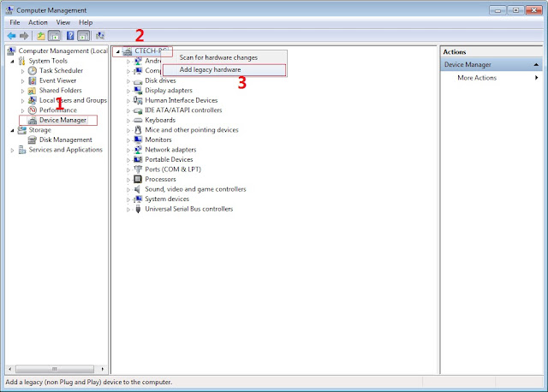Click the Forward arrow toolbar icon
Viewport: 548px width, 392px height.
click(24, 36)
